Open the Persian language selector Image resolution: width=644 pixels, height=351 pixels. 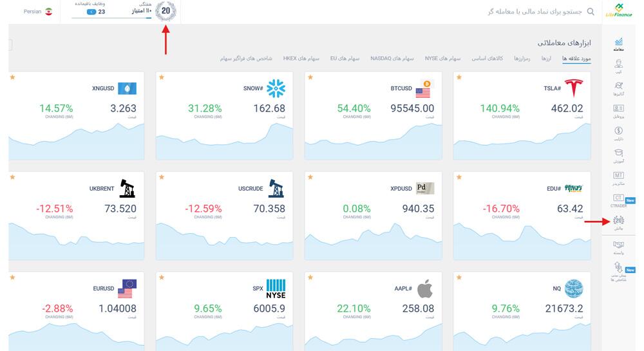(x=38, y=12)
